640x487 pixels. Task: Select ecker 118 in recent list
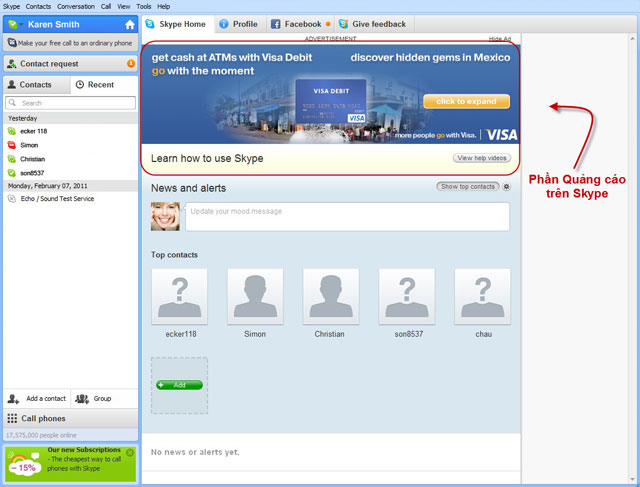click(x=70, y=131)
